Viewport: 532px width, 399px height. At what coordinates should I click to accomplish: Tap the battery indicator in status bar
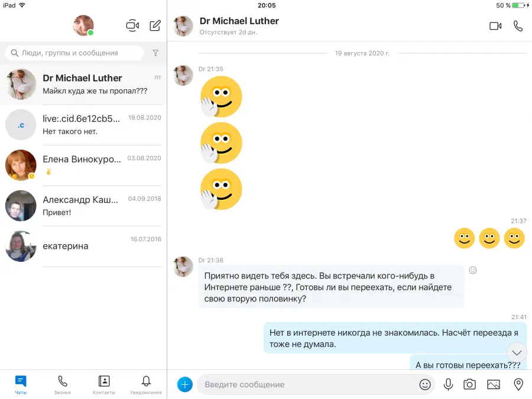point(519,5)
